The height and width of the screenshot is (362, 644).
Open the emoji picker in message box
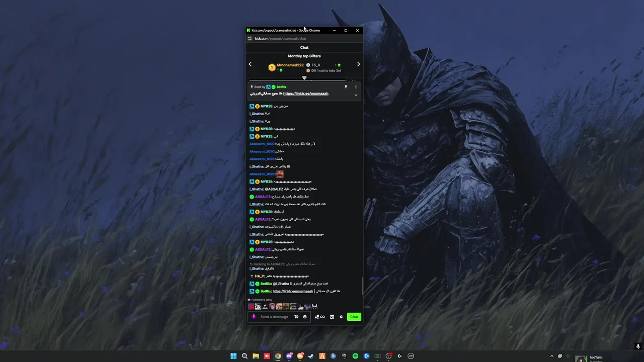tap(305, 317)
